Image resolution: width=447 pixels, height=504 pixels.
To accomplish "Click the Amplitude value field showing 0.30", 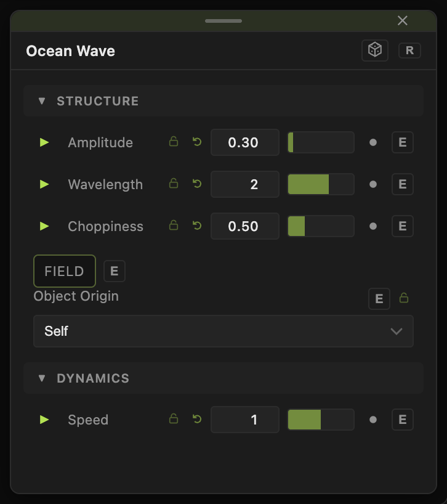I will [244, 142].
